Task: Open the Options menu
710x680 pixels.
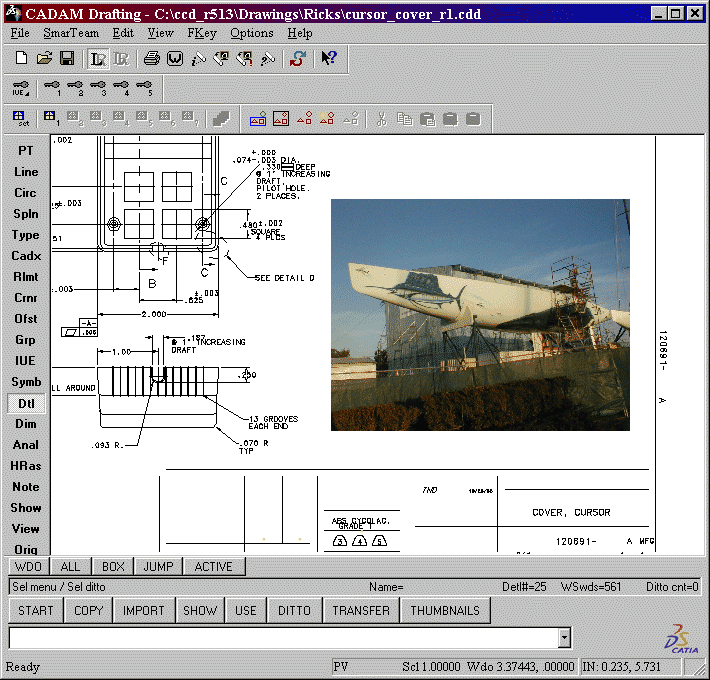Action: point(251,33)
